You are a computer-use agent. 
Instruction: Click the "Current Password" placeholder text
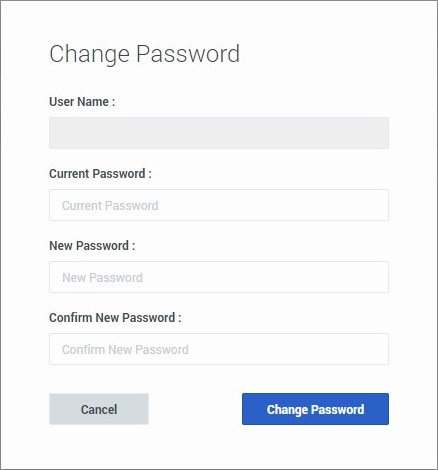click(x=110, y=206)
